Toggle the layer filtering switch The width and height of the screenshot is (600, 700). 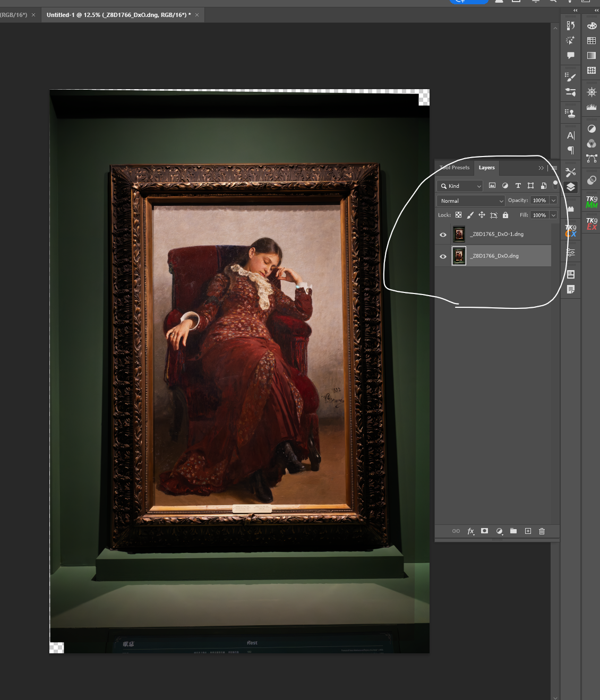tap(555, 185)
